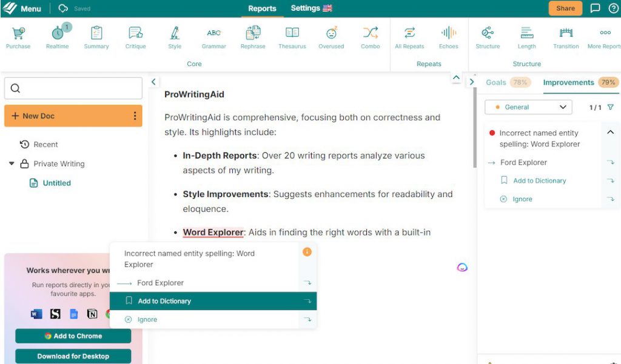Switch to the Goals tab
The image size is (621, 364).
tap(496, 82)
